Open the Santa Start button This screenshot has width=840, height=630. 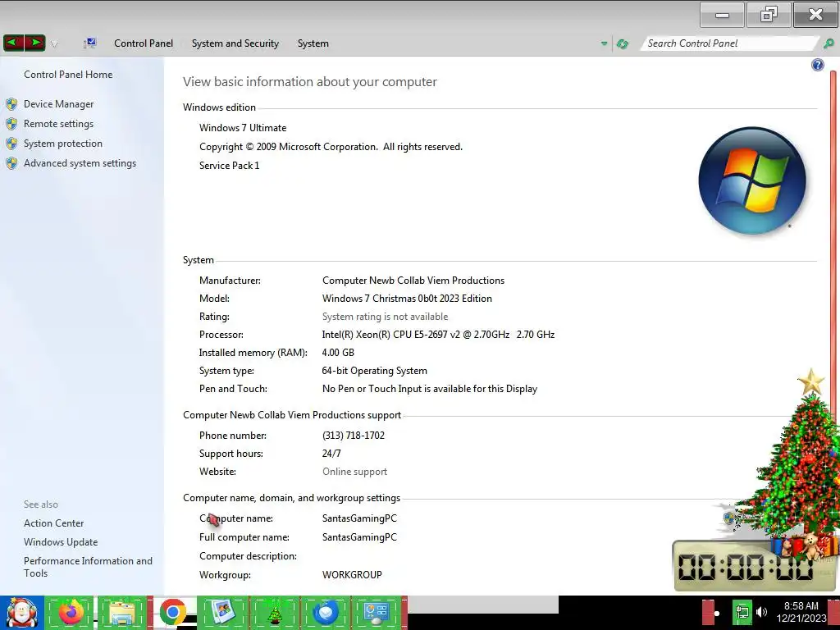(x=22, y=613)
